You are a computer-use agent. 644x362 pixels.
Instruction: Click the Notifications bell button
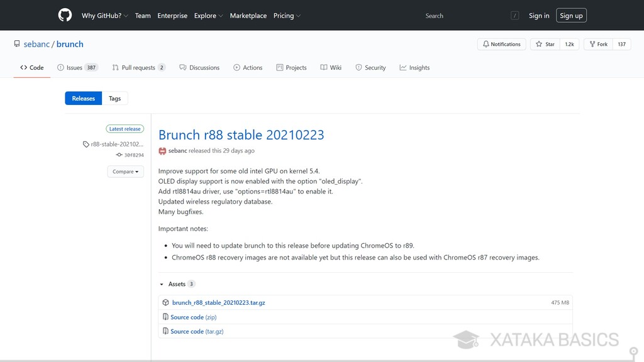point(501,44)
